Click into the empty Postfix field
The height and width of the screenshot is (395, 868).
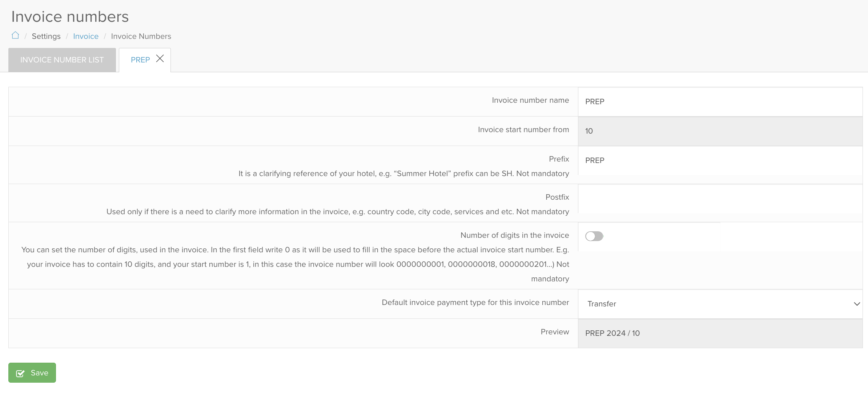pos(720,199)
